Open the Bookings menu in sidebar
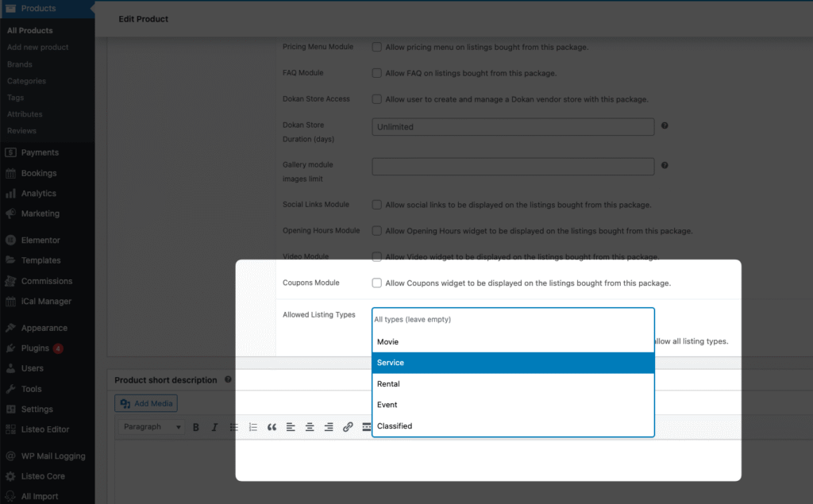The width and height of the screenshot is (813, 504). point(39,173)
